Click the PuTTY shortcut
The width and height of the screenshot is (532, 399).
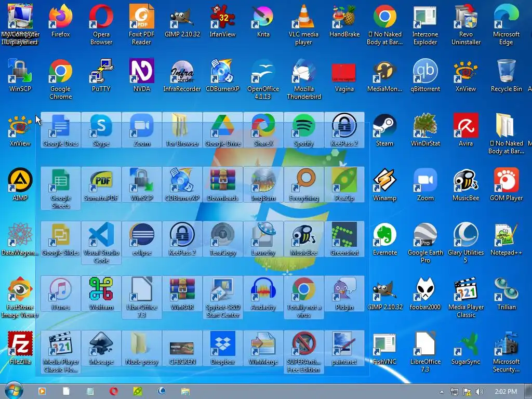(x=101, y=75)
